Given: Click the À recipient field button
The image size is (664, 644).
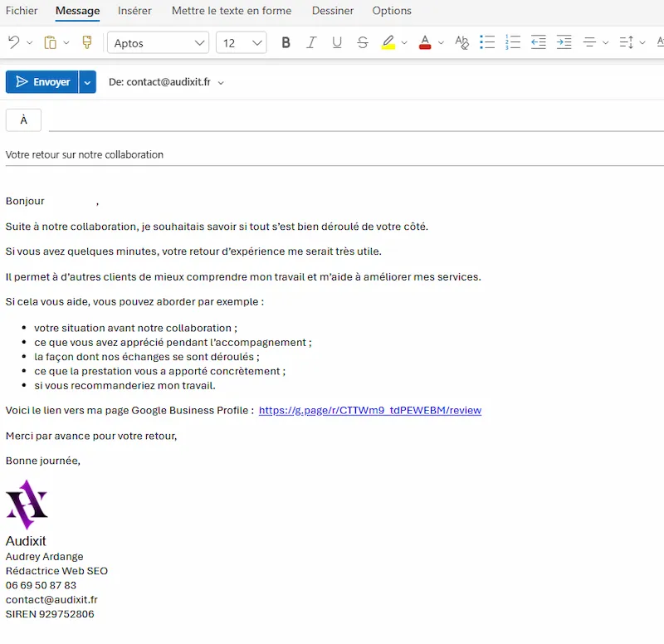Looking at the screenshot, I should pyautogui.click(x=22, y=120).
